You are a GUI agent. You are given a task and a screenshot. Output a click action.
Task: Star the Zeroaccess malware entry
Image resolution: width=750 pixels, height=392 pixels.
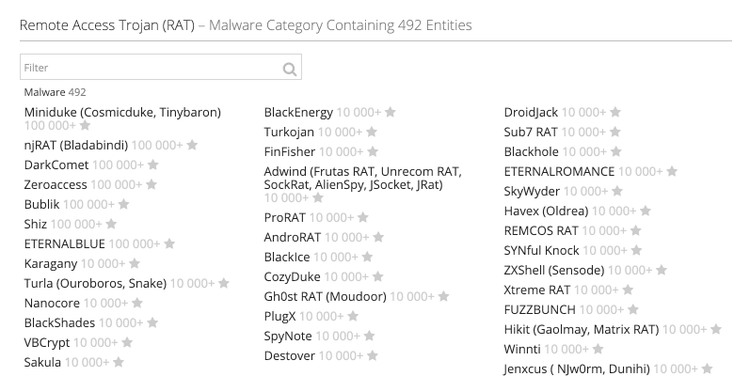point(151,185)
